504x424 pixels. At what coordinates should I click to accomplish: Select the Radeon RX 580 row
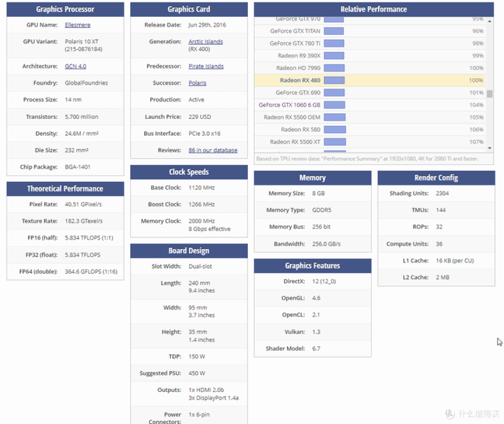pos(370,130)
